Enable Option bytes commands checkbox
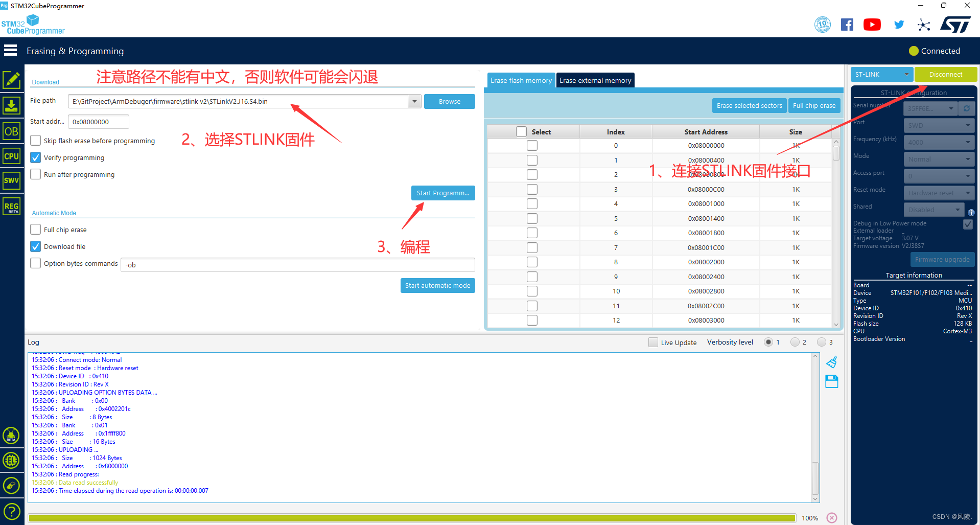The image size is (980, 525). (35, 263)
